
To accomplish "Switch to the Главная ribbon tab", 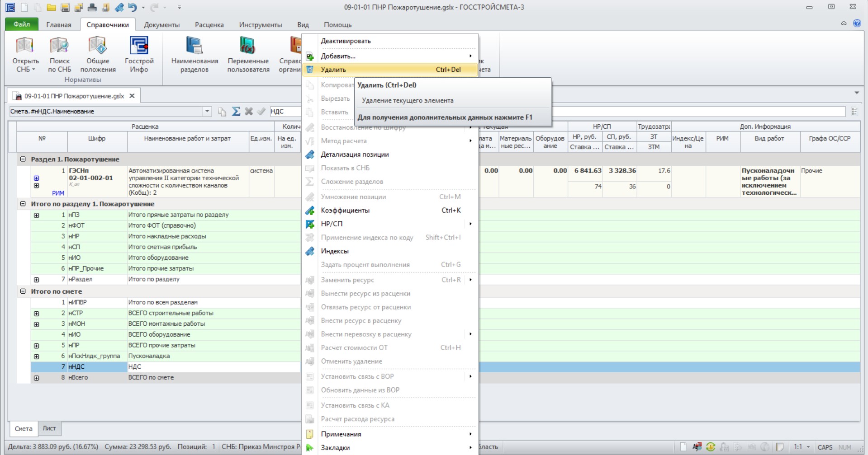I will [59, 24].
